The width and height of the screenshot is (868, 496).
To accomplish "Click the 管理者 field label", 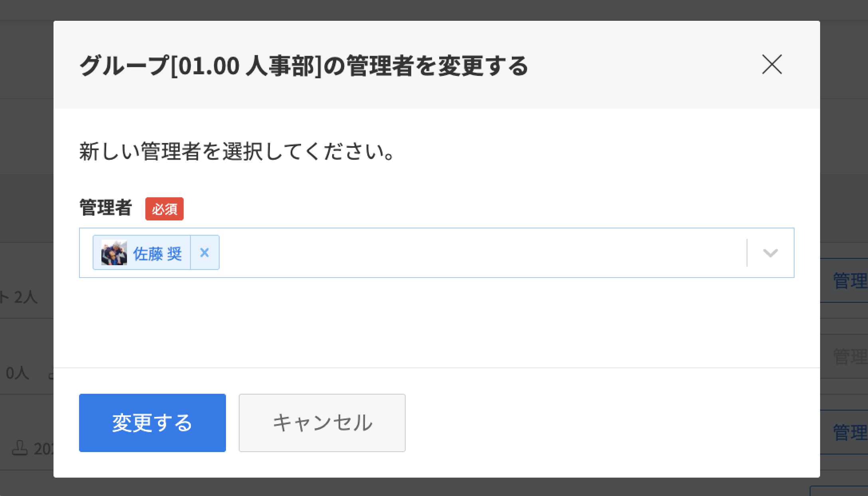I will (x=105, y=208).
